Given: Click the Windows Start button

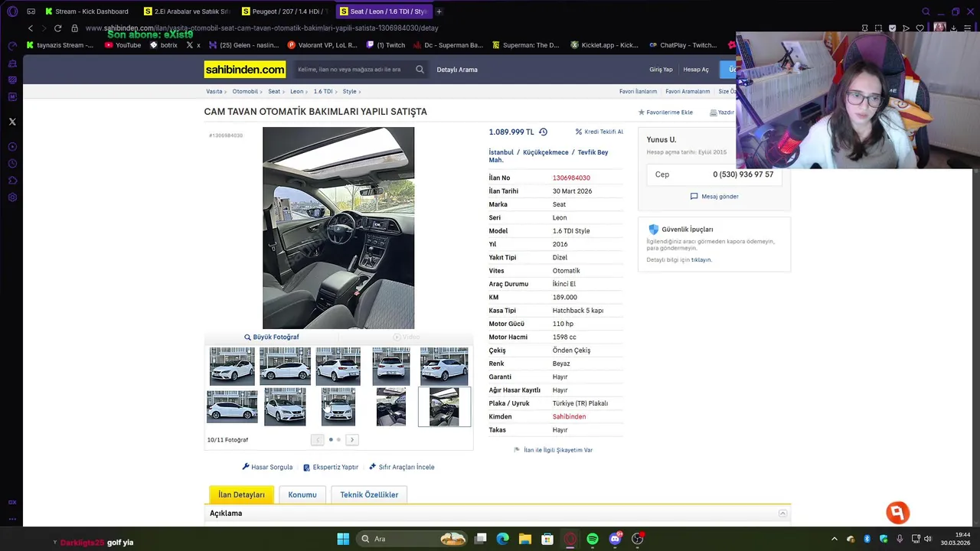Looking at the screenshot, I should point(343,539).
